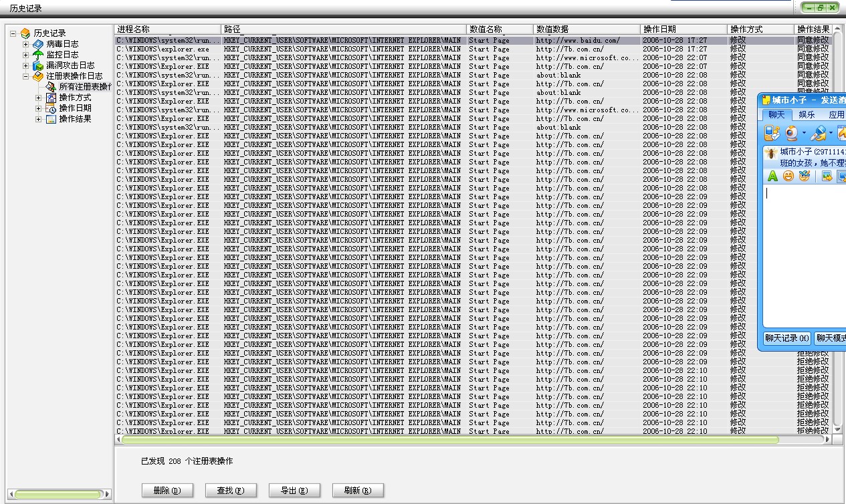Click the '已发现 208 个注册表操作' status text

(x=187, y=461)
